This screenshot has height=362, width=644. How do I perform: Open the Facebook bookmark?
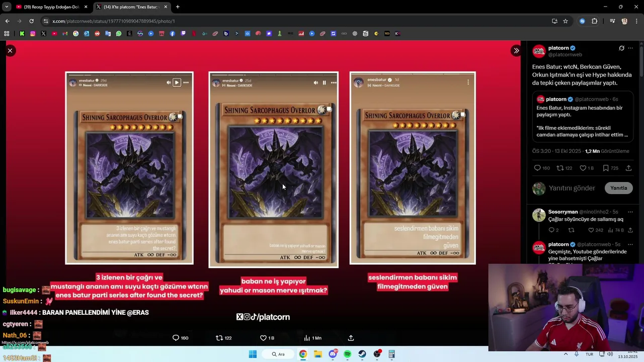173,34
